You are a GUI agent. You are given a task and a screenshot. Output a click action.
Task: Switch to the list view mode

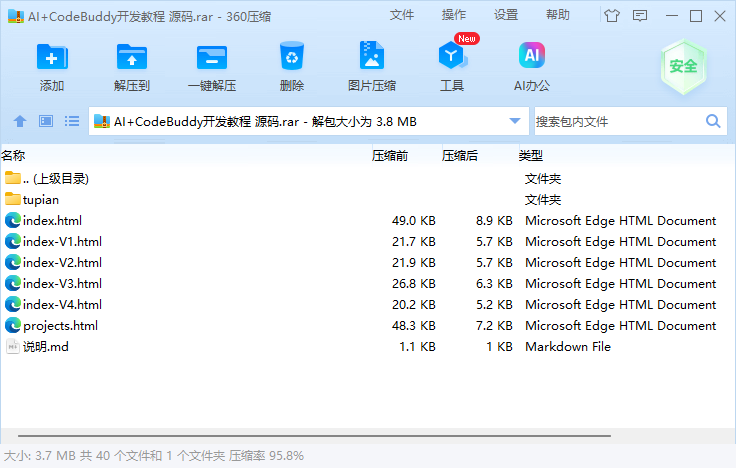[72, 121]
